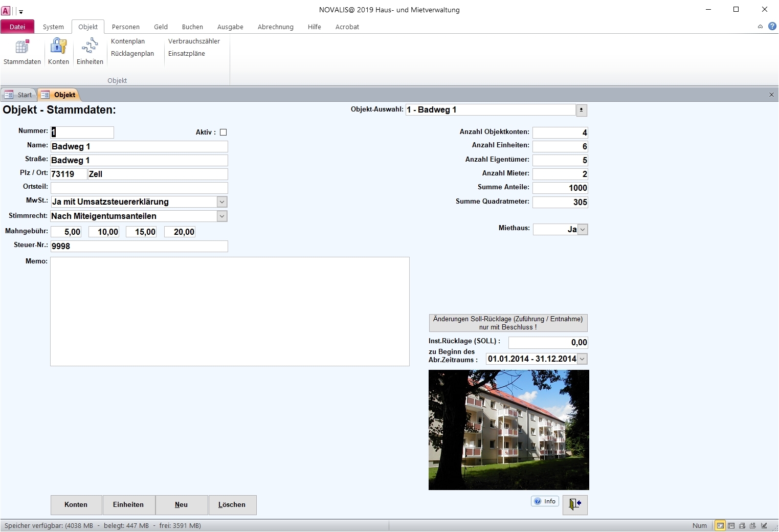Click the Mahngebühr field showing 5,00
Screen dimensions: 779x532
(x=66, y=232)
